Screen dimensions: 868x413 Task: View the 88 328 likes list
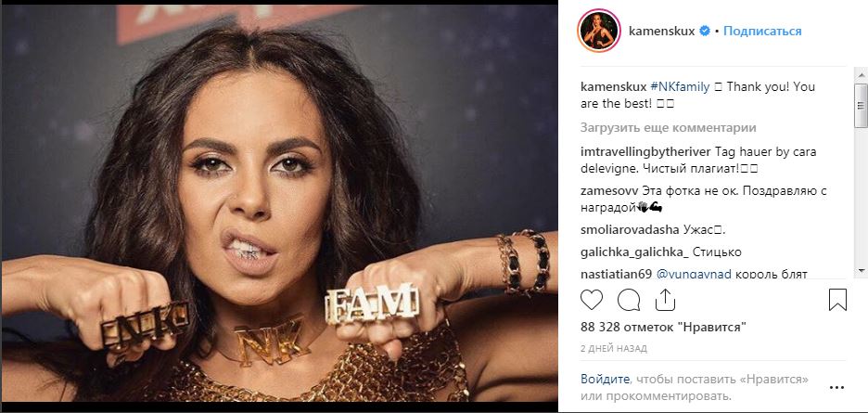pos(661,327)
